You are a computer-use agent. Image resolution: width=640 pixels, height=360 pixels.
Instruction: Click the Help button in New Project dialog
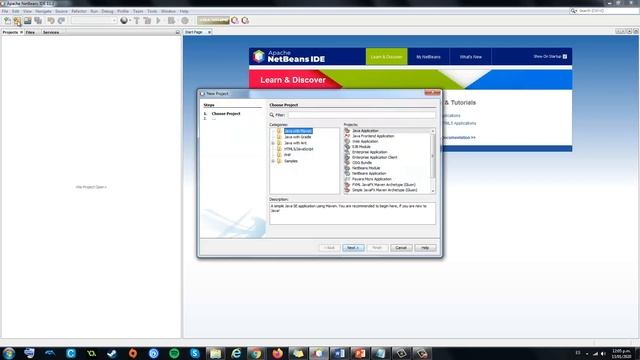click(425, 248)
